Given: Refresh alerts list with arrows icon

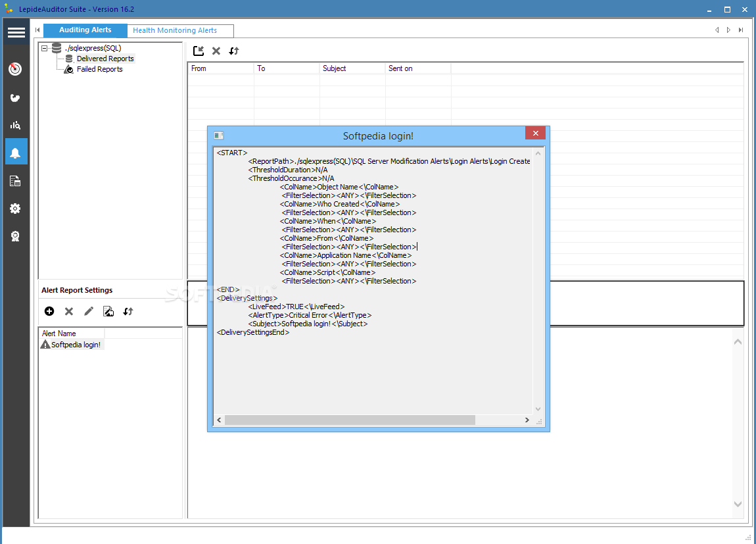Looking at the screenshot, I should coord(128,312).
